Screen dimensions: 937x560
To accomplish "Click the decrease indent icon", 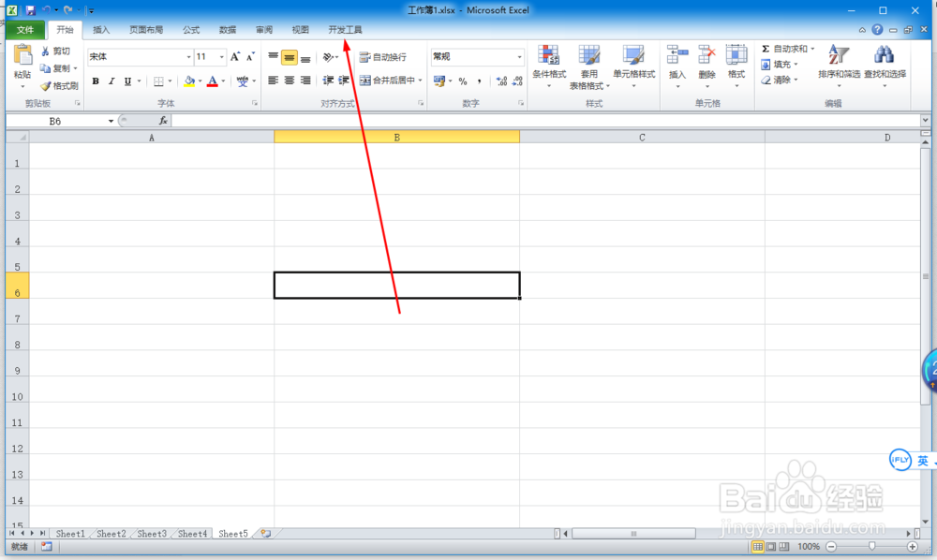I will (328, 81).
